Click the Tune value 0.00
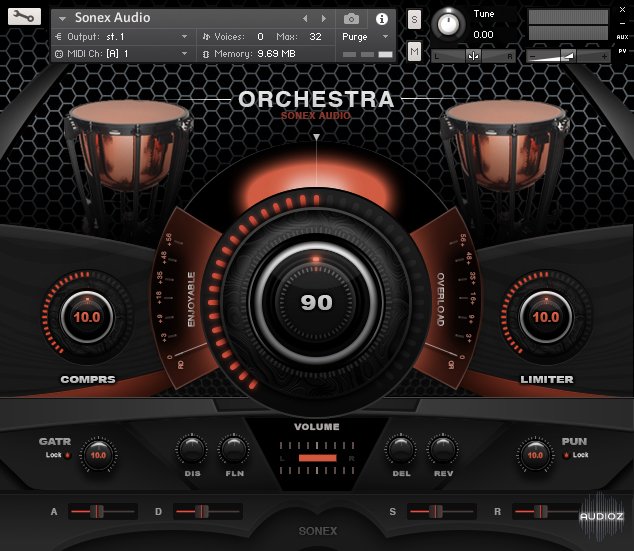Viewport: 634px width, 551px height. point(483,35)
